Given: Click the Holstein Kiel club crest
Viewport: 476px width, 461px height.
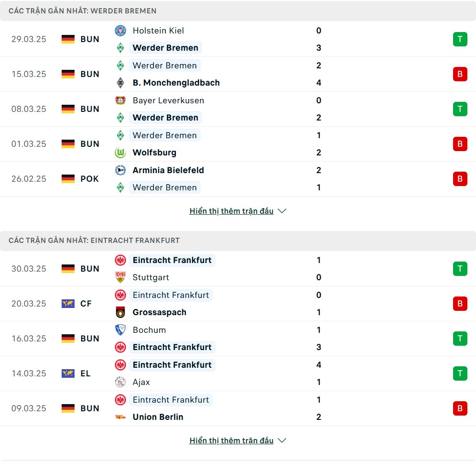Looking at the screenshot, I should (x=120, y=31).
